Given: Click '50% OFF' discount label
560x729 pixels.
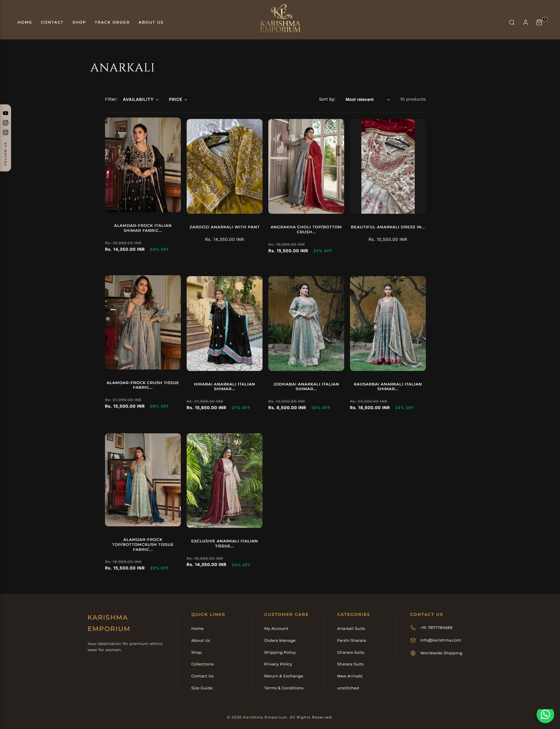Looking at the screenshot, I should click(321, 408).
